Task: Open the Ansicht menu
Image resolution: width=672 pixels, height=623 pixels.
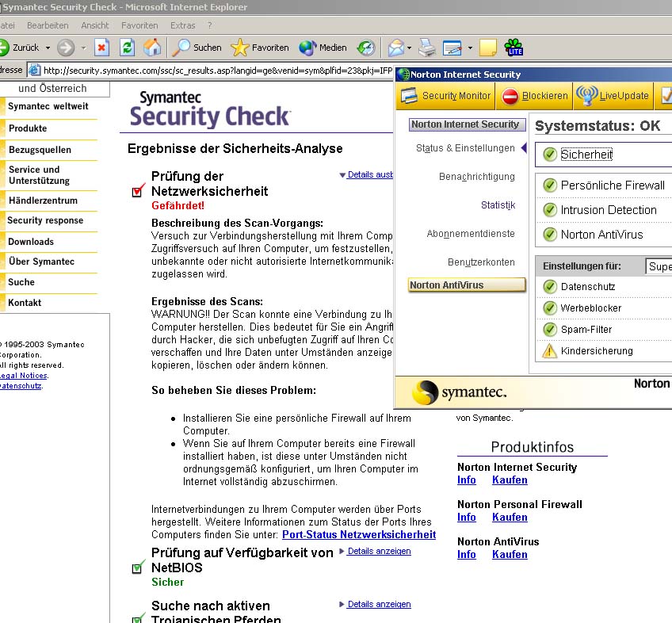Action: click(95, 25)
